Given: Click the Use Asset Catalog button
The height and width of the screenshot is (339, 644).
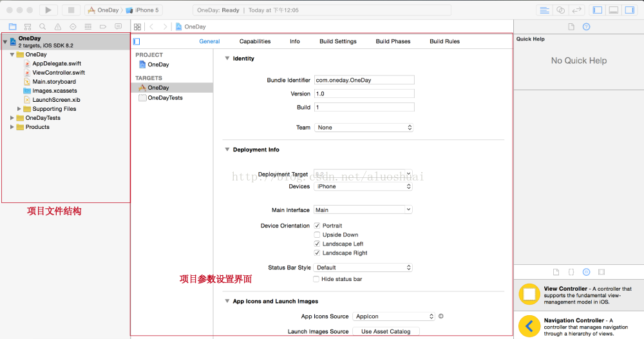Looking at the screenshot, I should [386, 331].
